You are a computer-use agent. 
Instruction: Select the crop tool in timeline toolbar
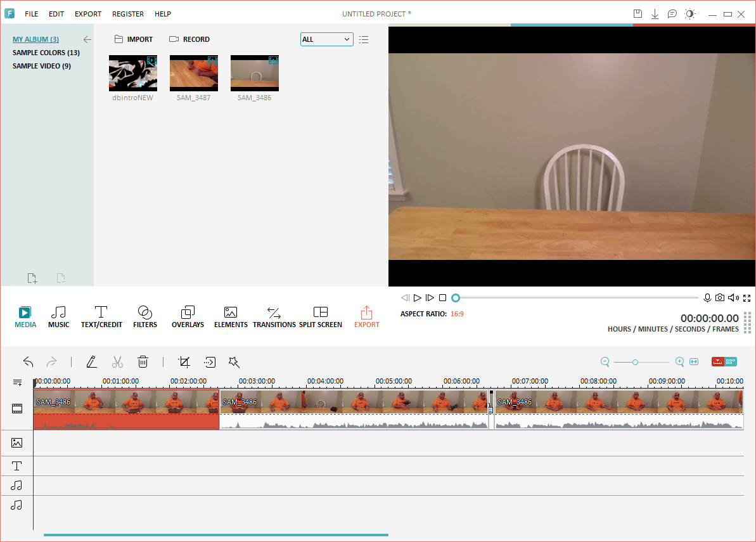pos(184,362)
